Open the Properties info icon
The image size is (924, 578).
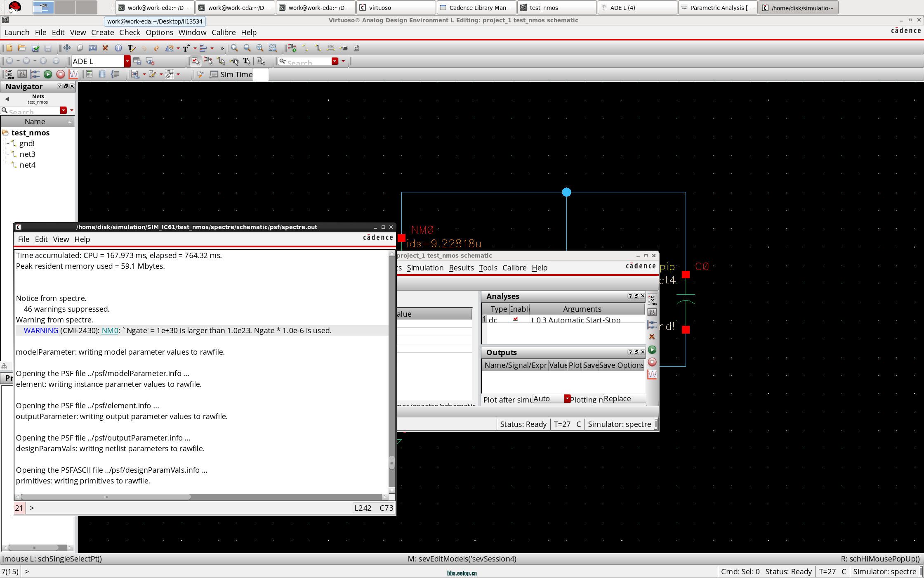[118, 48]
